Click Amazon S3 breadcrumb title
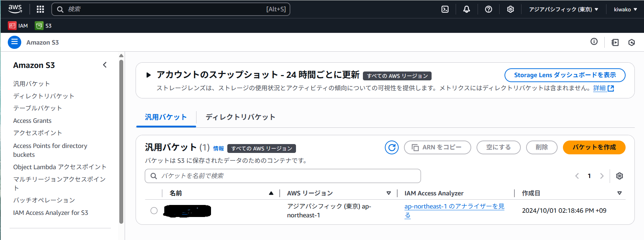This screenshot has width=644, height=240. (x=42, y=42)
